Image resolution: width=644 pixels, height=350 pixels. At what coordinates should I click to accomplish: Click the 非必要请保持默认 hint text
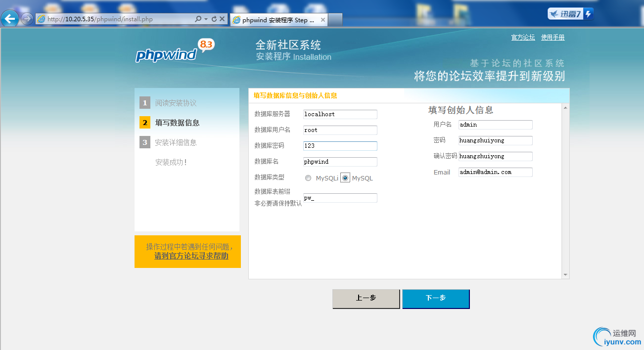click(278, 203)
